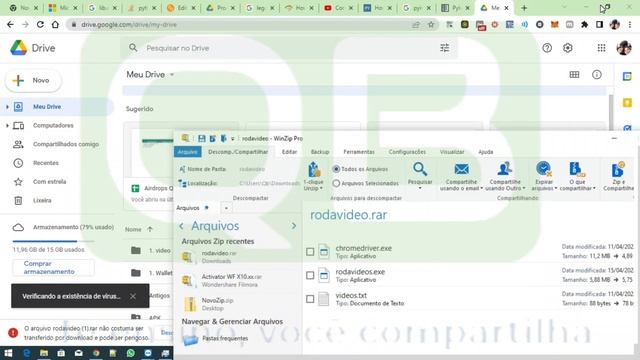Select the Todos os Arquivos radio option

pyautogui.click(x=336, y=169)
